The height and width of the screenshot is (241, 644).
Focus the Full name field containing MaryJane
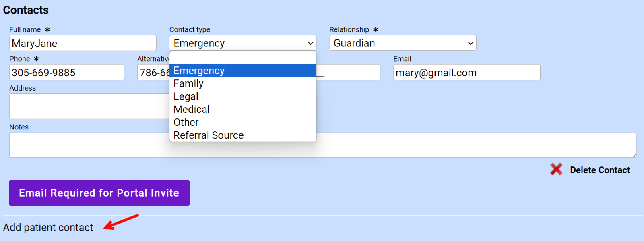83,43
